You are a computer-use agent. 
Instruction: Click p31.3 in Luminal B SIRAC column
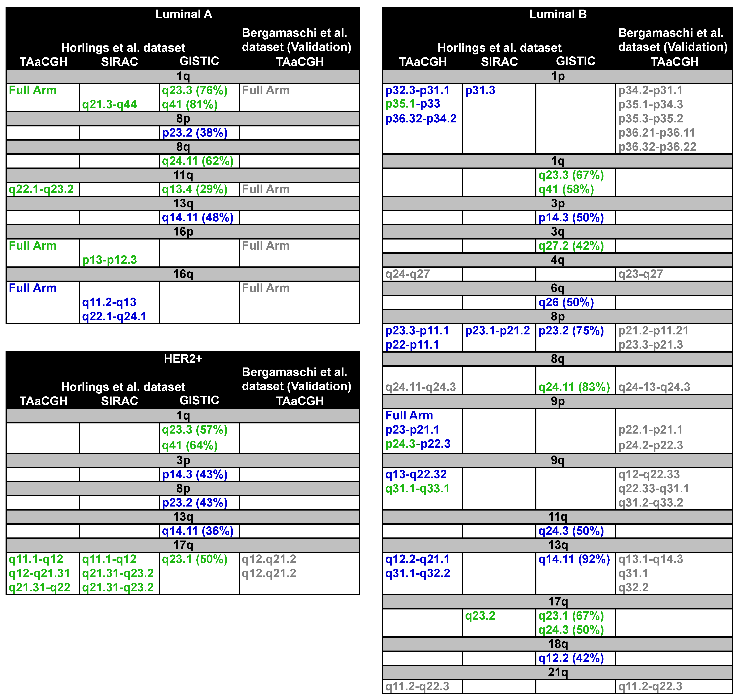480,90
